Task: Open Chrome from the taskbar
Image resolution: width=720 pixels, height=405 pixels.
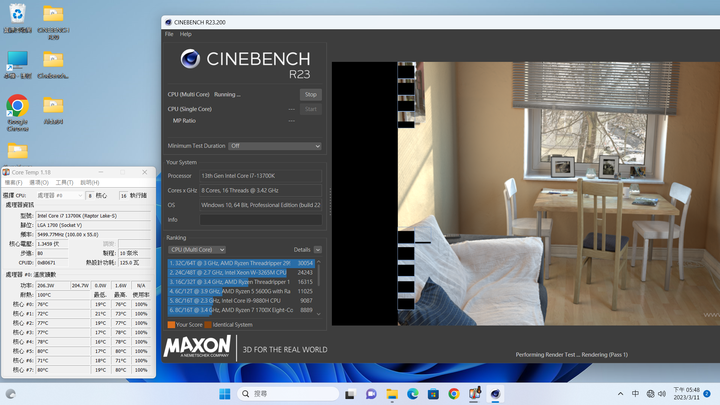Action: pyautogui.click(x=454, y=394)
